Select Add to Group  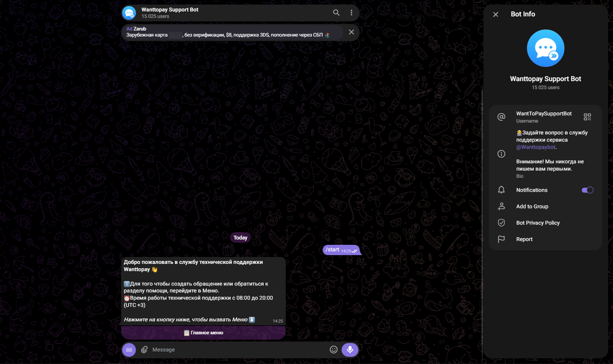(x=546, y=206)
